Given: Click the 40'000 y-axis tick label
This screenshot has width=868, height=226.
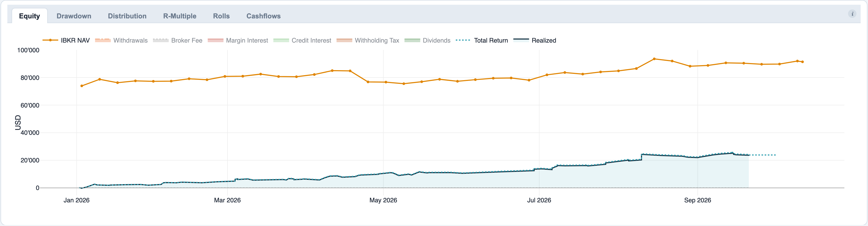Looking at the screenshot, I should (30, 133).
